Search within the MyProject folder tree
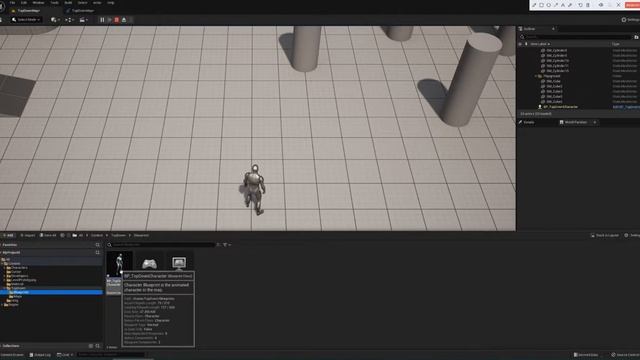The image size is (640, 360). coord(98,253)
